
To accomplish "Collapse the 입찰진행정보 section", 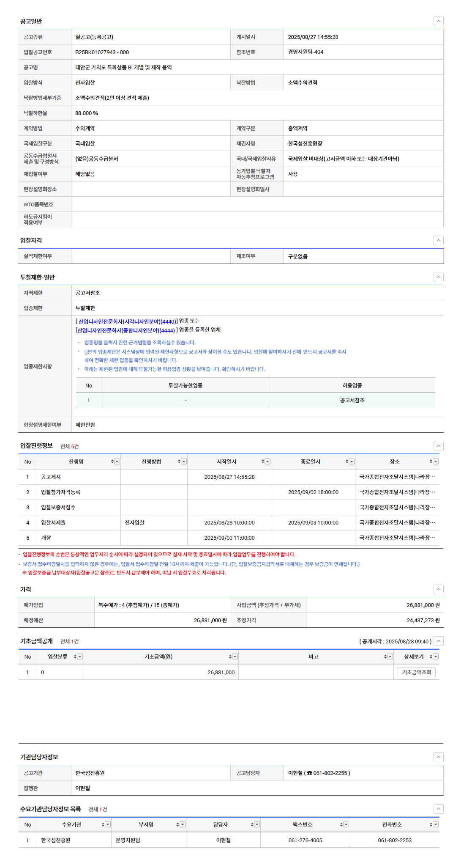I will [439, 446].
